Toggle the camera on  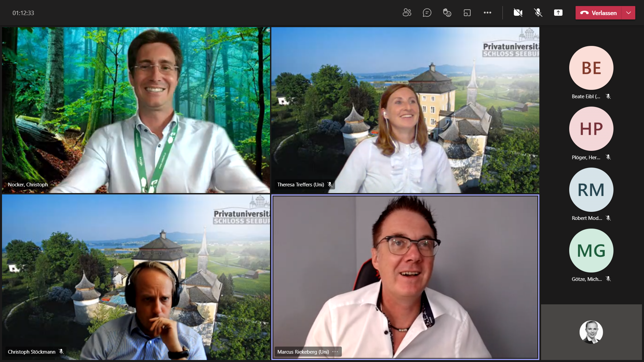pos(518,13)
